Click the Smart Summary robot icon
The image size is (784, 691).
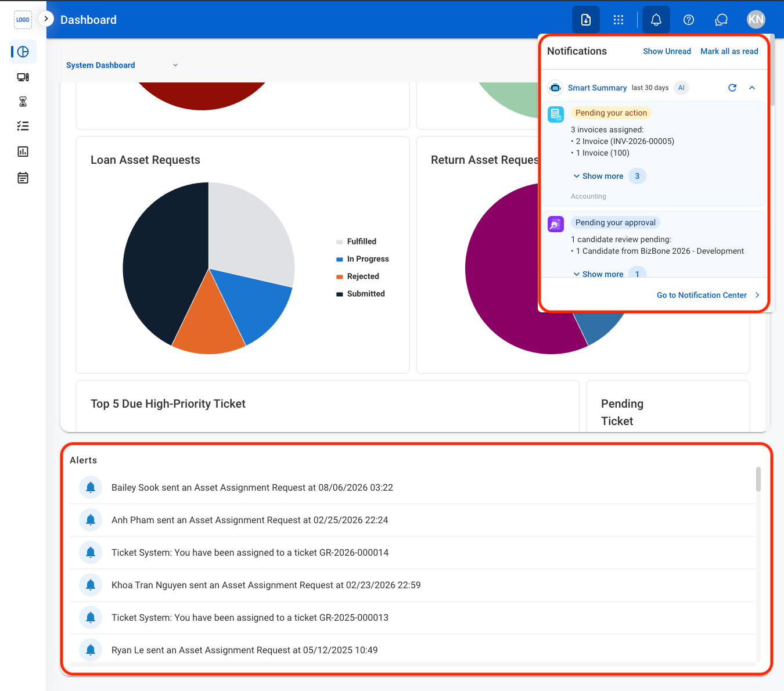coord(556,88)
